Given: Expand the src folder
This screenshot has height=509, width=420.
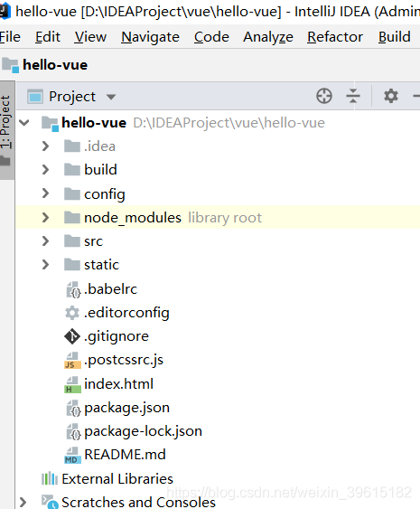Looking at the screenshot, I should click(x=45, y=241).
